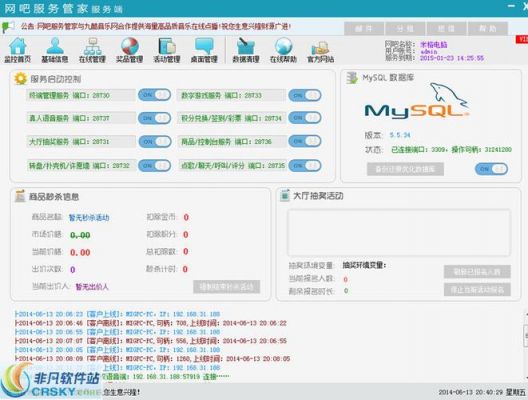Screen dimensions: 528x400
Task: Toggle the MySQL database ON switch
Action: (x=491, y=169)
